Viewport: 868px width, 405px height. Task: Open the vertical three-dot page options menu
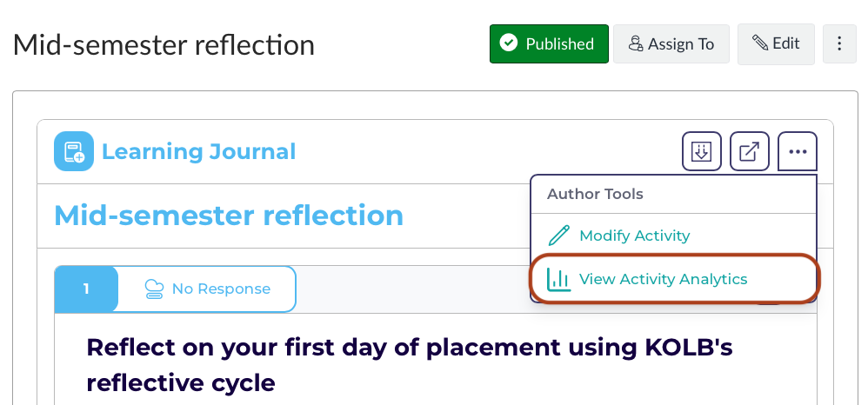(839, 43)
